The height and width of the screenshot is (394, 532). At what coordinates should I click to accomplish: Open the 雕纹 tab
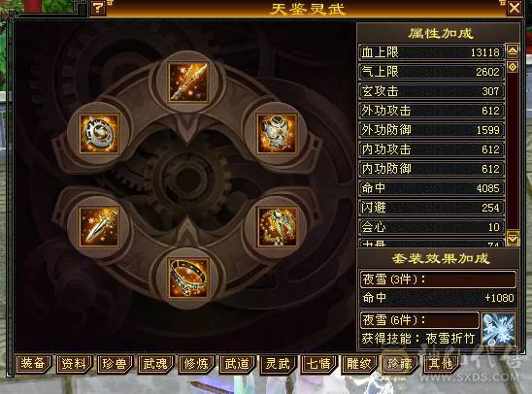pos(359,364)
